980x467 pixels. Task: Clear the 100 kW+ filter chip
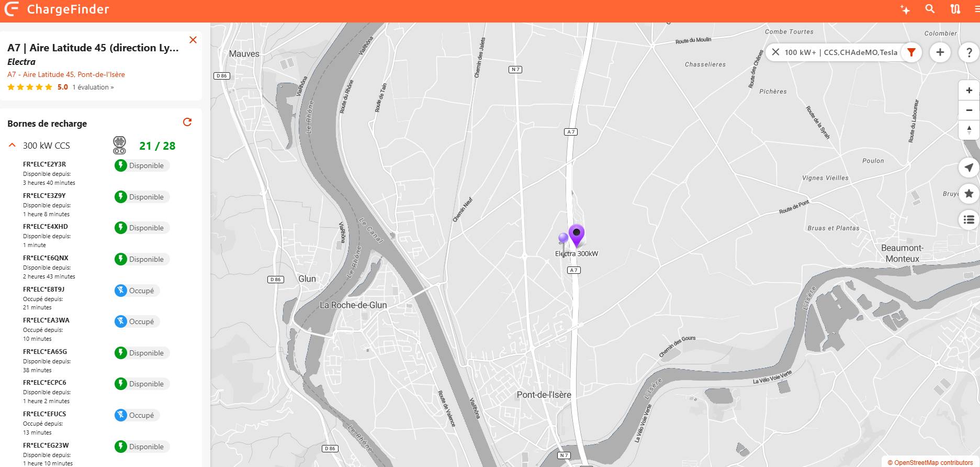[776, 52]
